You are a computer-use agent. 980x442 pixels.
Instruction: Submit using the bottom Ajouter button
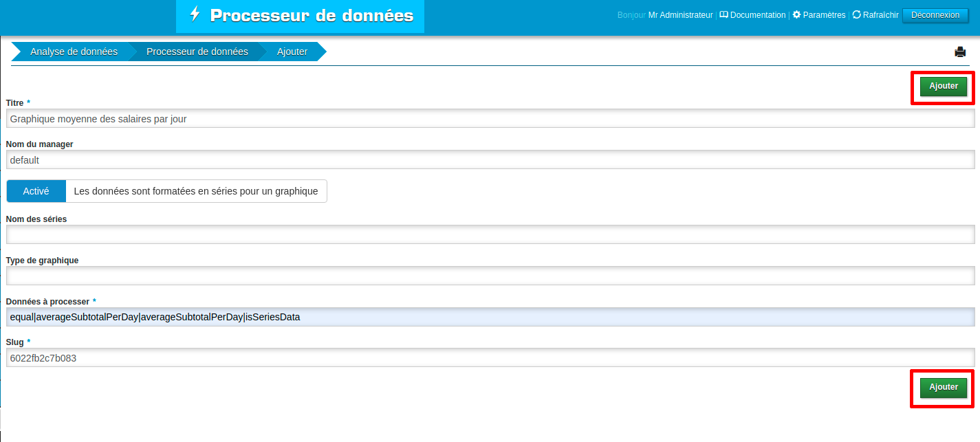point(943,388)
